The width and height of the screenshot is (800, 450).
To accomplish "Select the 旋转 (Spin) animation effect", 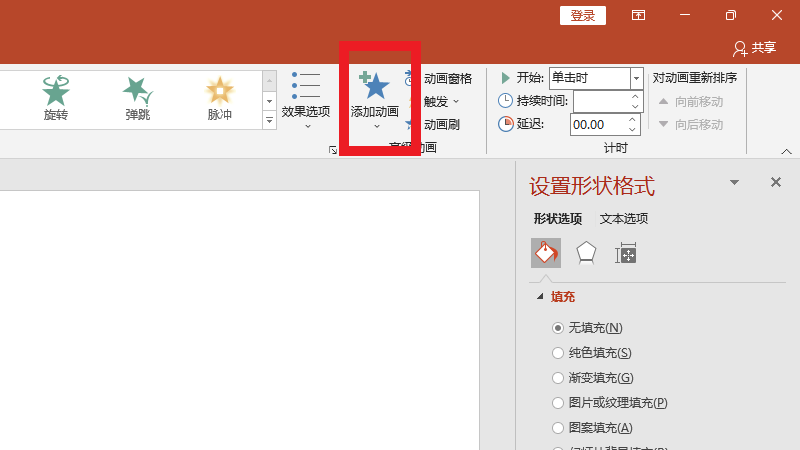I will [x=56, y=97].
